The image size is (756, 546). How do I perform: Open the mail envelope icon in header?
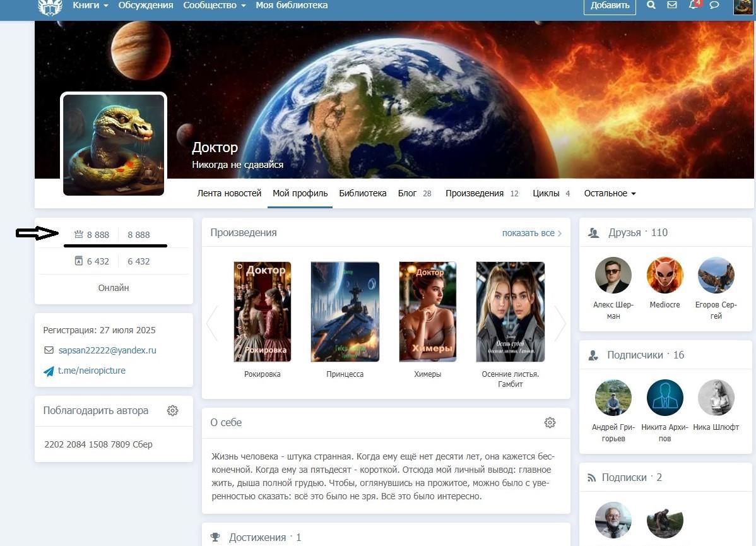coord(671,5)
